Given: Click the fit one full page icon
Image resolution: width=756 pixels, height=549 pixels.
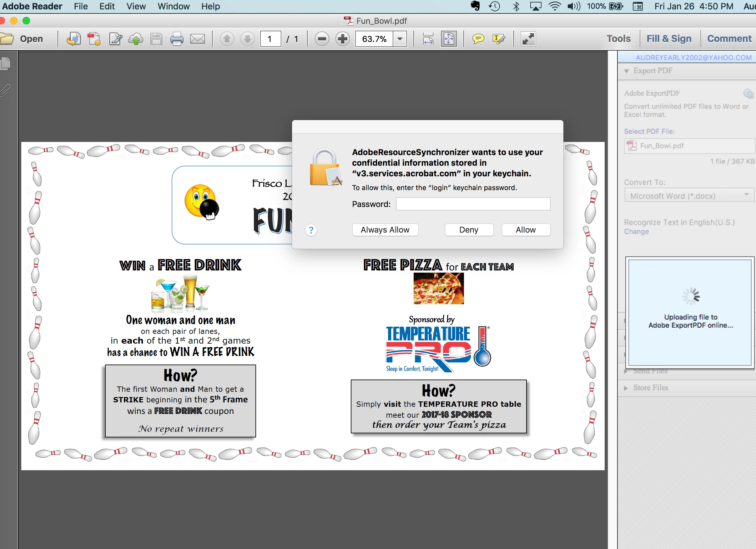Looking at the screenshot, I should pyautogui.click(x=449, y=39).
